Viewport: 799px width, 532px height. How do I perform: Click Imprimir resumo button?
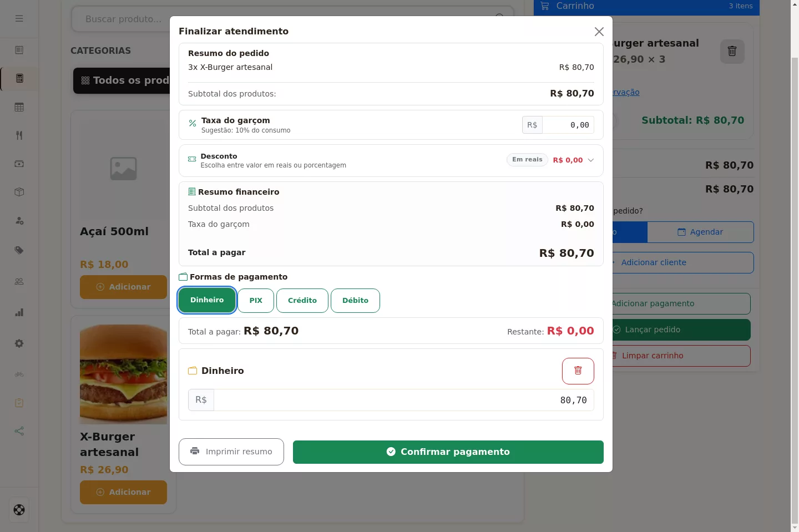[231, 452]
